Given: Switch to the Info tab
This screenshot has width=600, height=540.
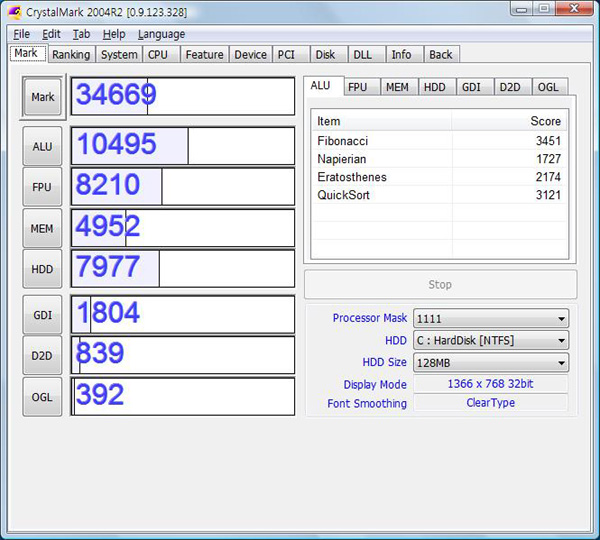Looking at the screenshot, I should click(404, 55).
